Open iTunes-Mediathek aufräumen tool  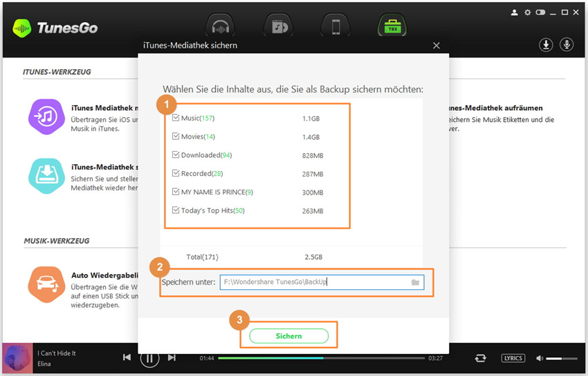click(495, 108)
